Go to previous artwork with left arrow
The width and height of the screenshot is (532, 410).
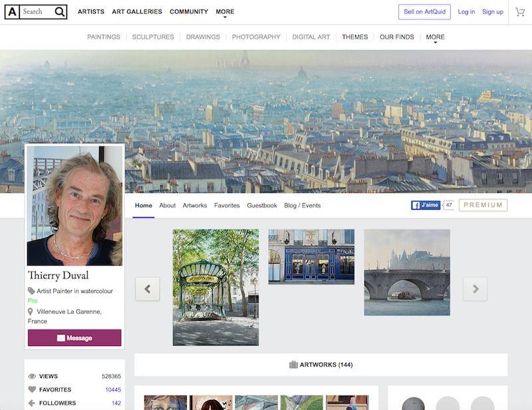(148, 289)
